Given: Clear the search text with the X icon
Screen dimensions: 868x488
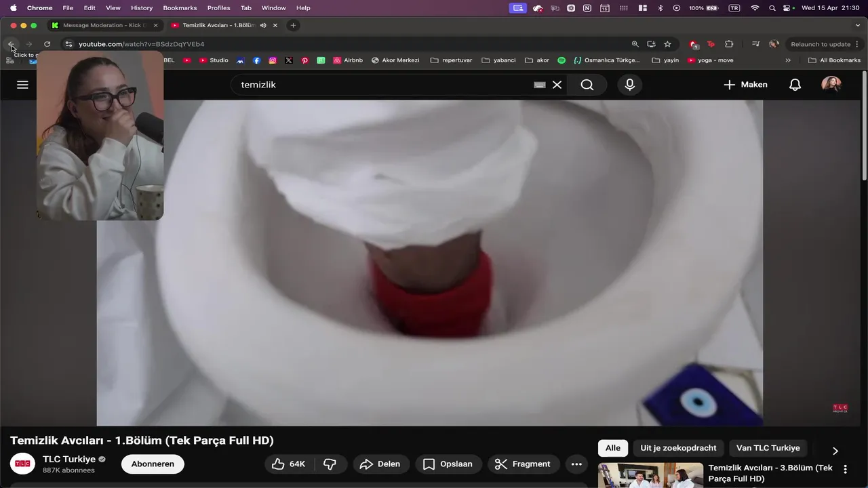Looking at the screenshot, I should point(557,85).
